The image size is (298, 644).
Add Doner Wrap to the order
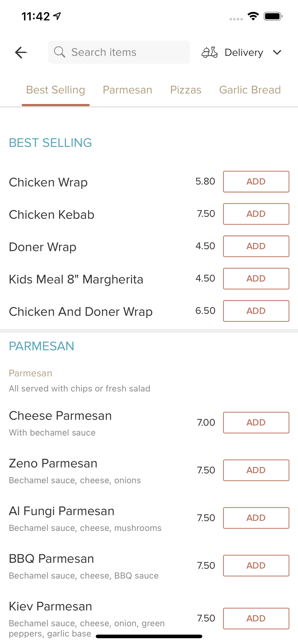pos(256,246)
